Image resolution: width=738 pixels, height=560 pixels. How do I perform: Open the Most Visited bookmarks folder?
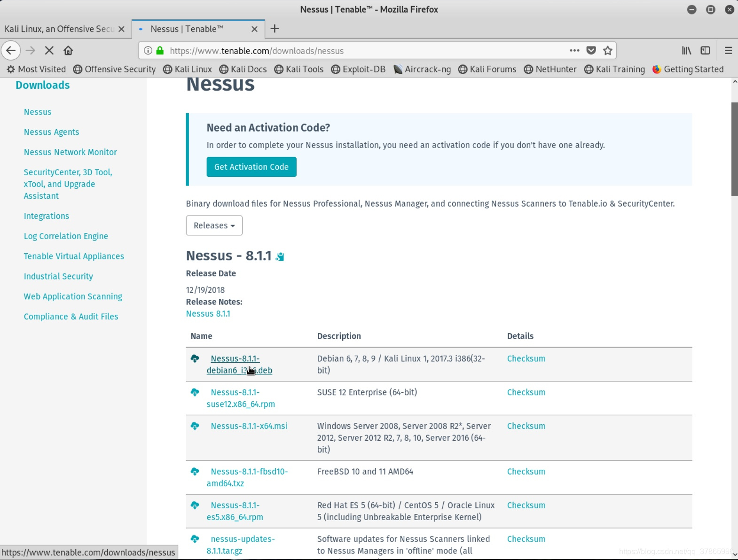pyautogui.click(x=36, y=69)
